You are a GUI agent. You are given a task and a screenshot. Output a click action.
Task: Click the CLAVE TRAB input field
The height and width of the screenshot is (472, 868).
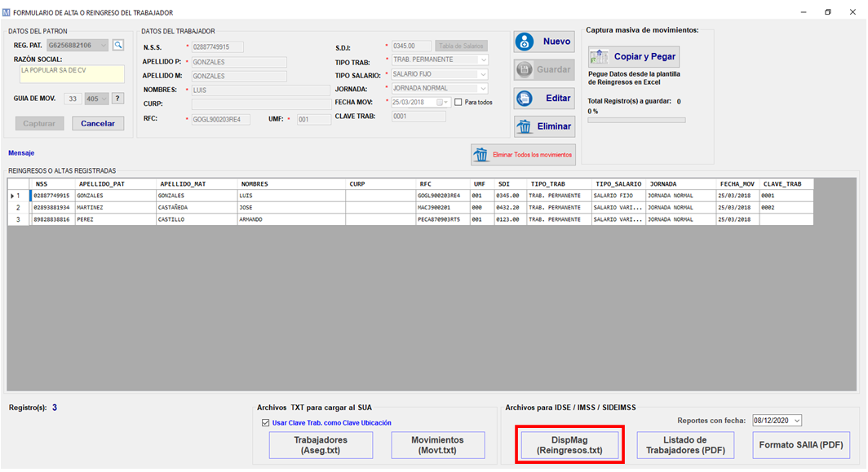point(418,117)
